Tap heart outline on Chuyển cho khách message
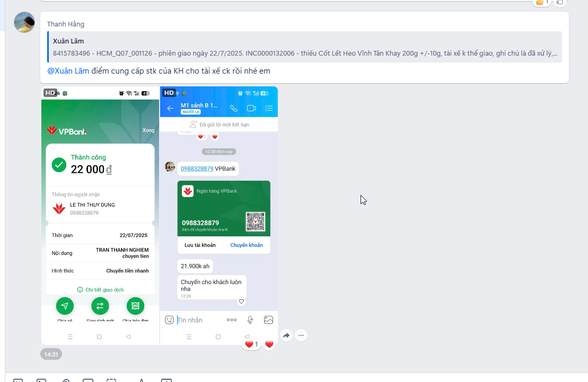This screenshot has height=382, width=588. click(241, 301)
